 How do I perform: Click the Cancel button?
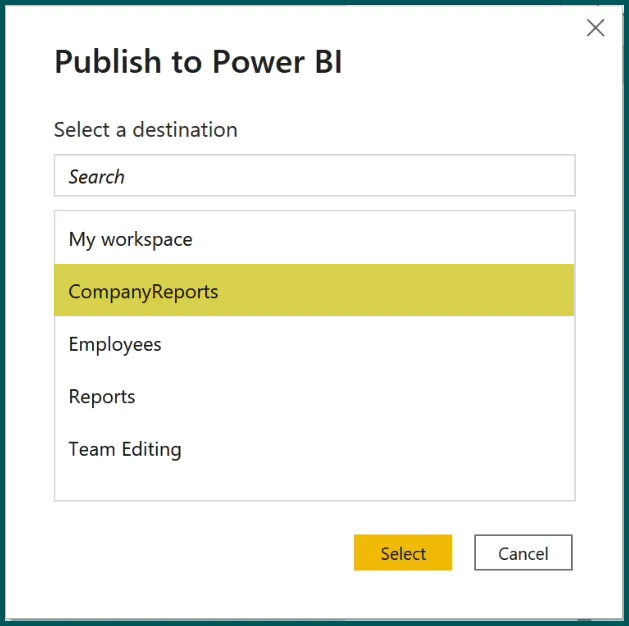[523, 553]
